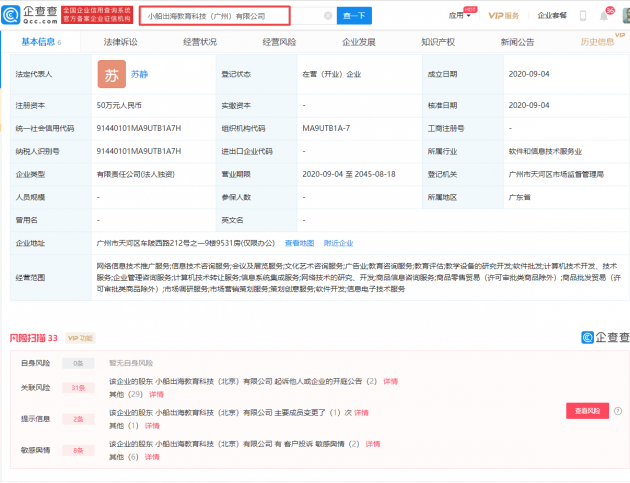Viewport: 630px width, 483px height.
Task: Open legal representative 苏静 link
Action: (139, 74)
